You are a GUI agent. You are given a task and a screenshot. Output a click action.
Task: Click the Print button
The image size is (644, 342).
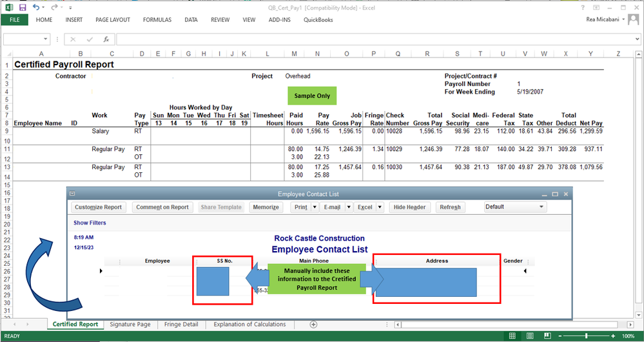[x=300, y=207]
